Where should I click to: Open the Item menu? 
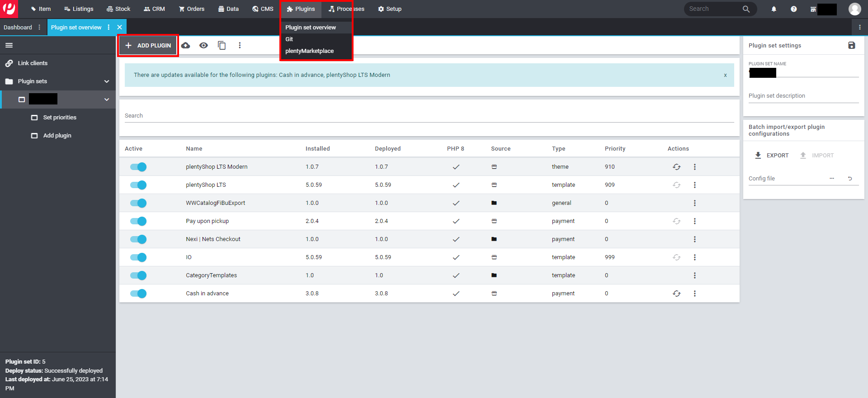click(41, 9)
